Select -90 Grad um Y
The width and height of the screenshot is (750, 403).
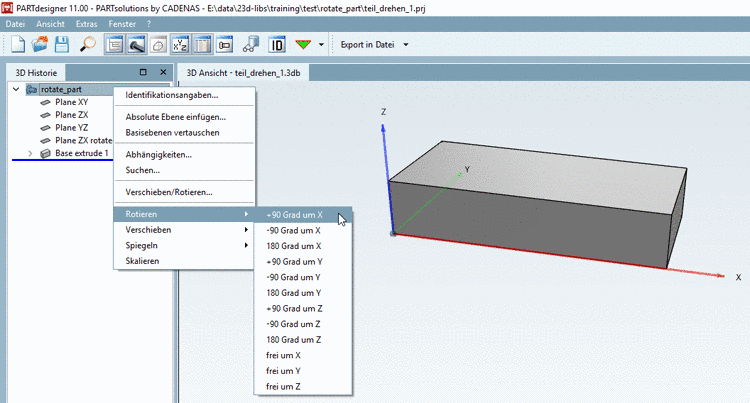(x=303, y=277)
